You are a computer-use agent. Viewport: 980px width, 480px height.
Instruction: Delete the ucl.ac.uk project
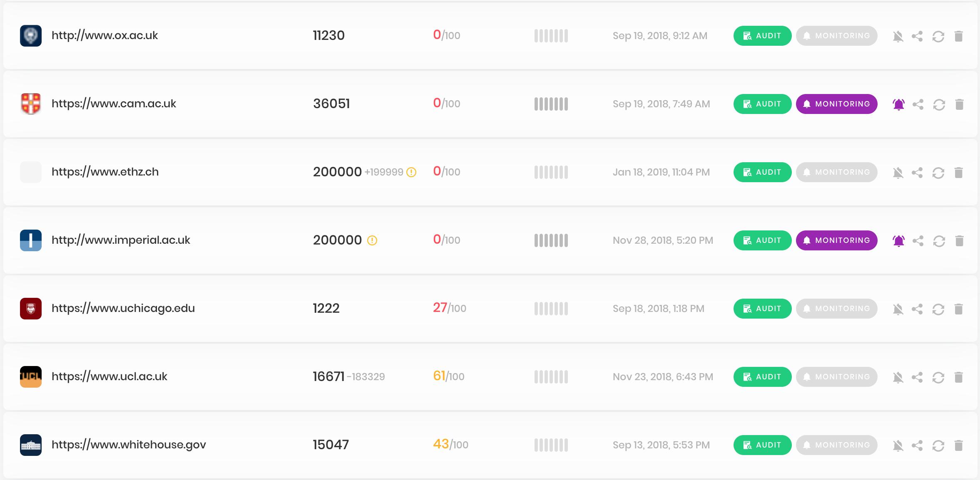[x=959, y=377]
